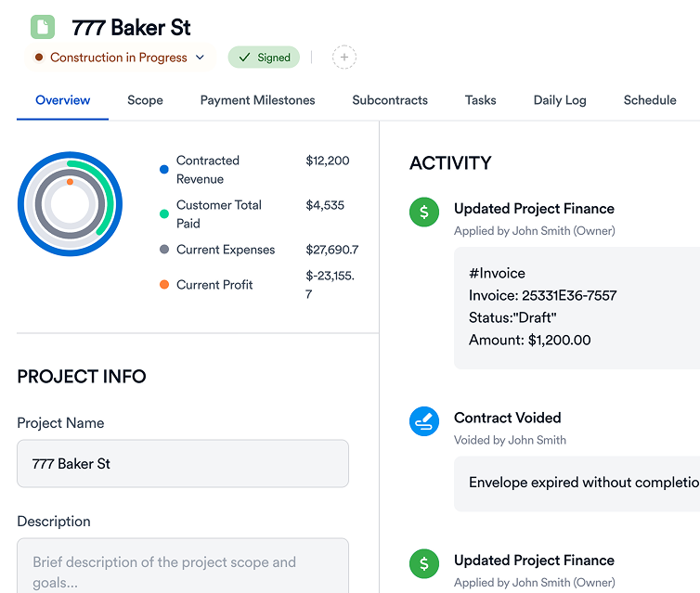
Task: Click the Contracted Revenue label
Action: point(208,170)
